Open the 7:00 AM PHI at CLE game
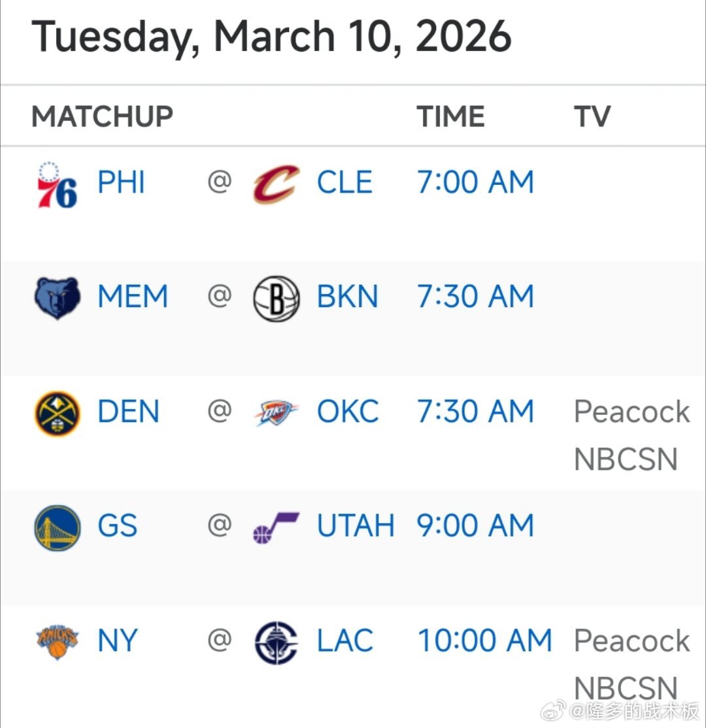Image resolution: width=706 pixels, height=728 pixels. 475,182
